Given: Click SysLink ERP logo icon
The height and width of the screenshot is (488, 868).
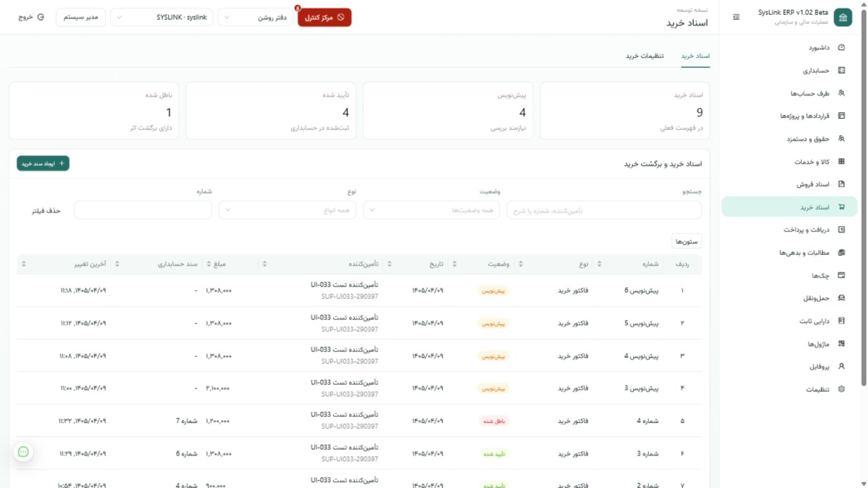Looking at the screenshot, I should point(843,18).
